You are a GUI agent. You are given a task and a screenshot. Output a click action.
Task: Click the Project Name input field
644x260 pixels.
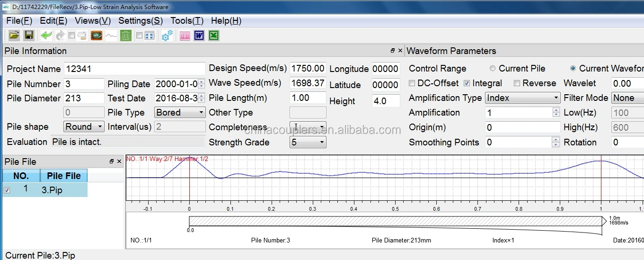134,69
